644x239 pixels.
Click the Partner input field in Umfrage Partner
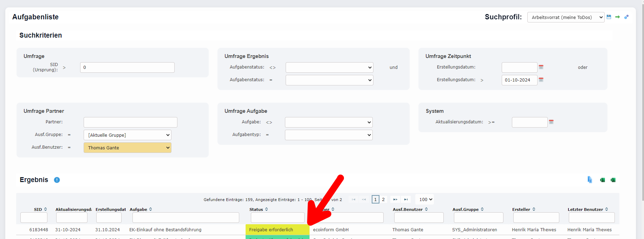[130, 122]
